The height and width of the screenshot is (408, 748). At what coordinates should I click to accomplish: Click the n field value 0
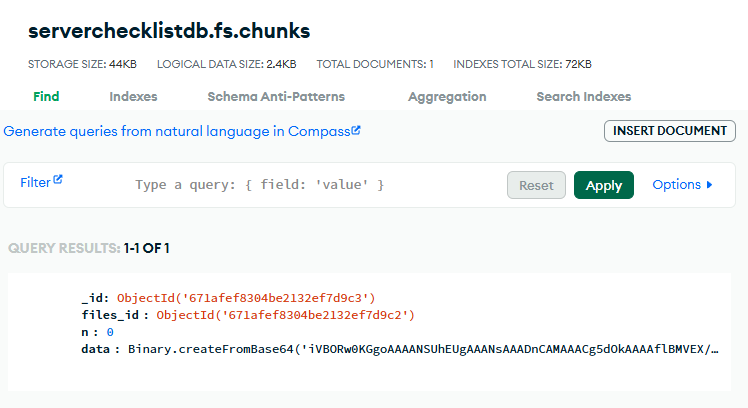[110, 332]
